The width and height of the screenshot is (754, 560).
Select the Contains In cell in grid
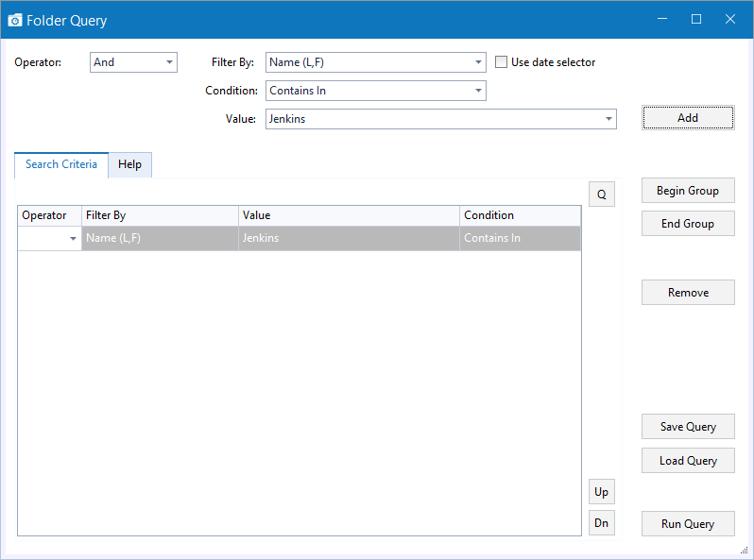[x=521, y=238]
